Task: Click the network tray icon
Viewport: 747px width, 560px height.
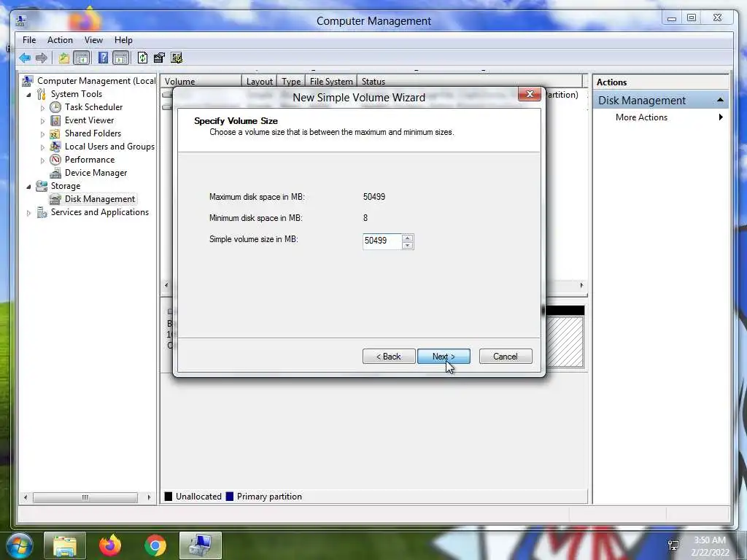Action: pos(673,545)
